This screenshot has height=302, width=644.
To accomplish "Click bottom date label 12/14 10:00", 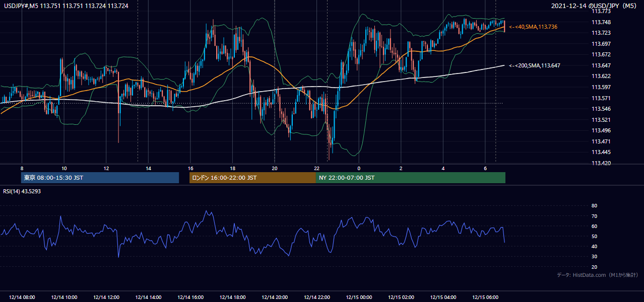I will (64, 297).
